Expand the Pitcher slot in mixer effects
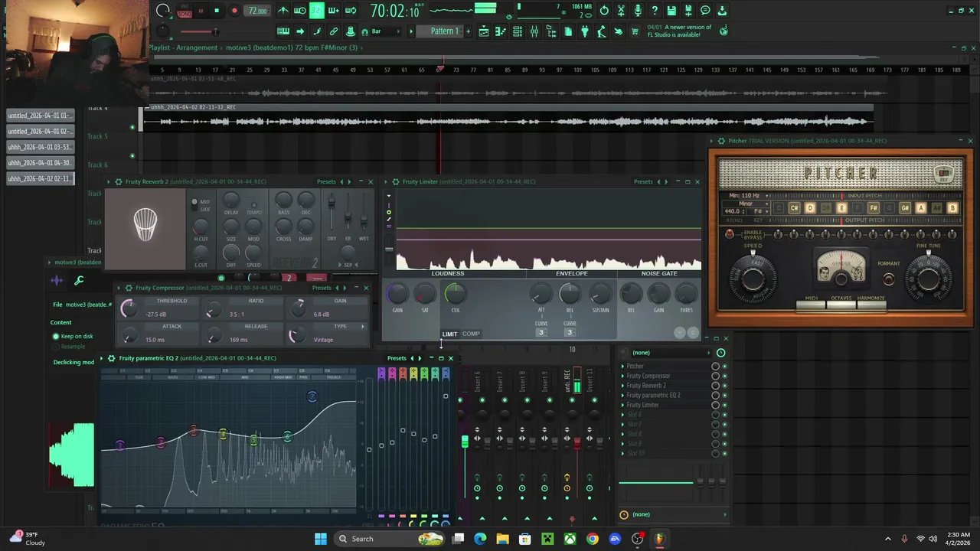The height and width of the screenshot is (551, 980). point(622,367)
